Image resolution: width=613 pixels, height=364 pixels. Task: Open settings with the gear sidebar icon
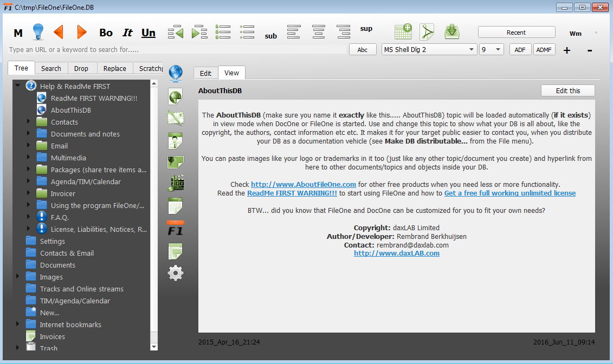coord(176,273)
